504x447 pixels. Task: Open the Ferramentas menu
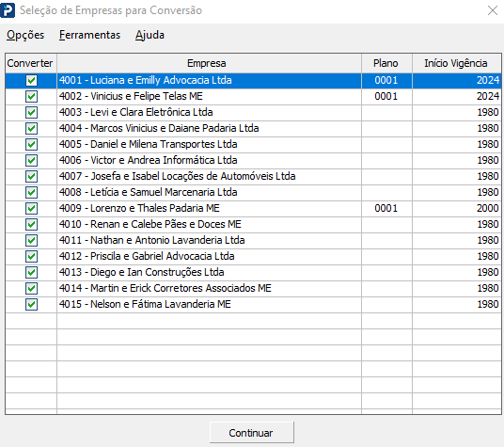pyautogui.click(x=89, y=35)
